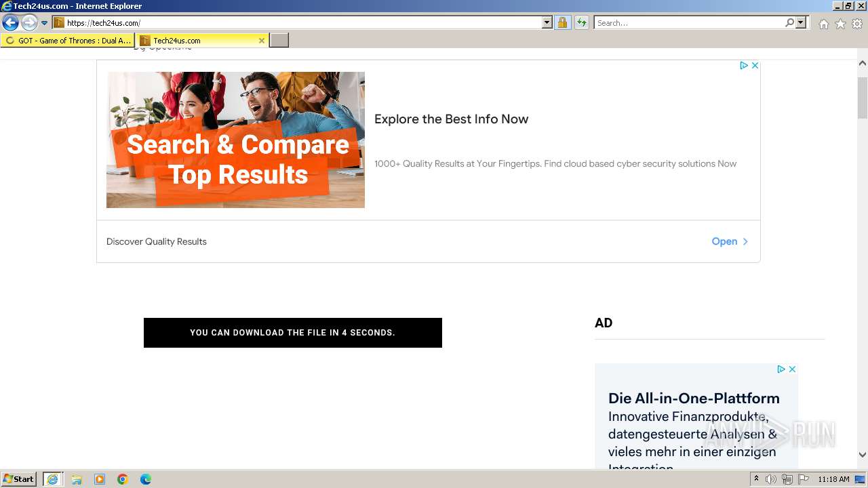Viewport: 868px width, 488px height.
Task: Click Internet Explorer taskbar icon
Action: pos(53,479)
